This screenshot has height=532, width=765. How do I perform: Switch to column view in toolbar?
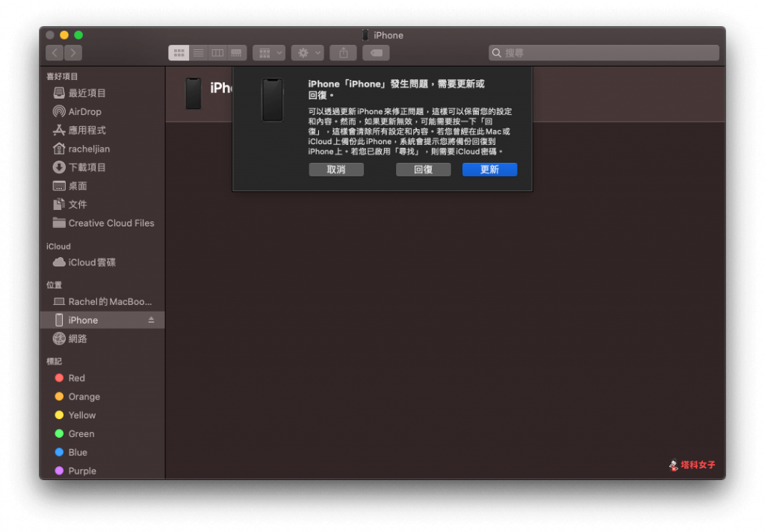217,53
